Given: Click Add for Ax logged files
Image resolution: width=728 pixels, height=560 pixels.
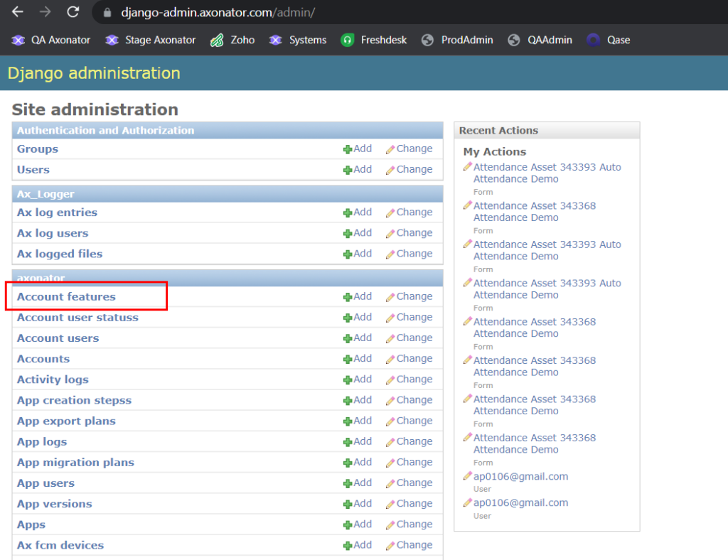Looking at the screenshot, I should click(x=358, y=254).
